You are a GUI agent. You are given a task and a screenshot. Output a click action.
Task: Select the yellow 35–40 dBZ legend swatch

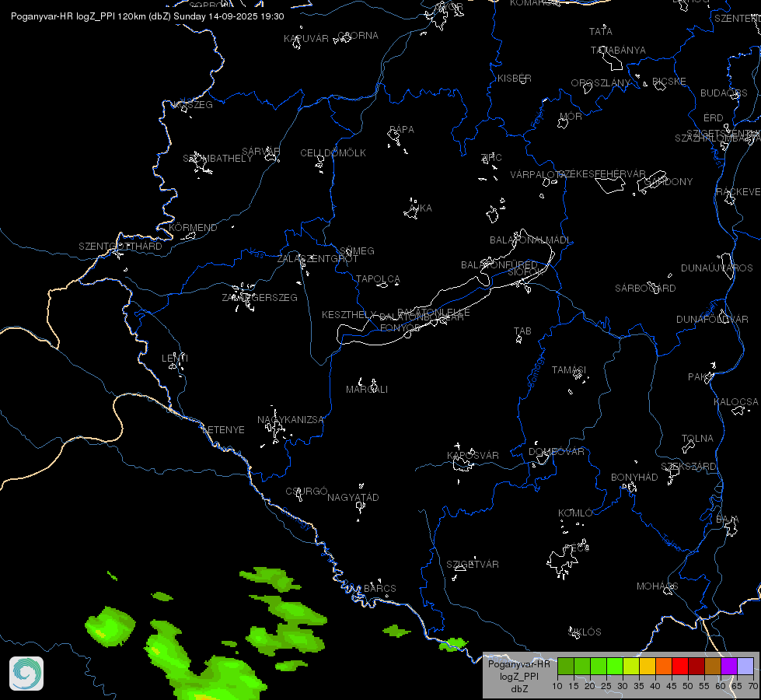point(648,667)
